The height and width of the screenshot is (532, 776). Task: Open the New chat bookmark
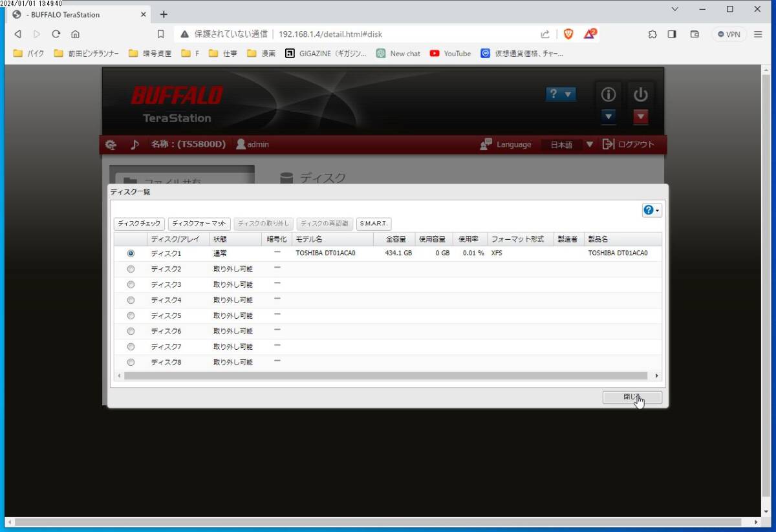point(398,54)
